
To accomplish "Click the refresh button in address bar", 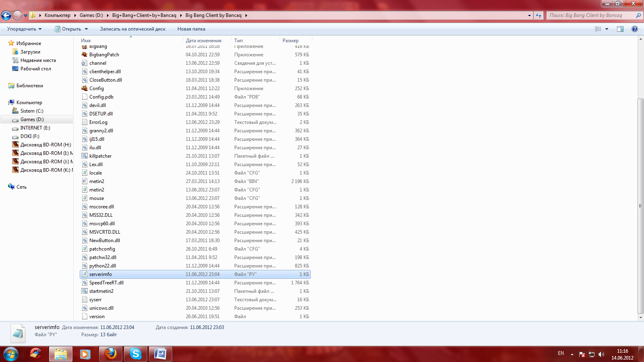I will click(539, 15).
